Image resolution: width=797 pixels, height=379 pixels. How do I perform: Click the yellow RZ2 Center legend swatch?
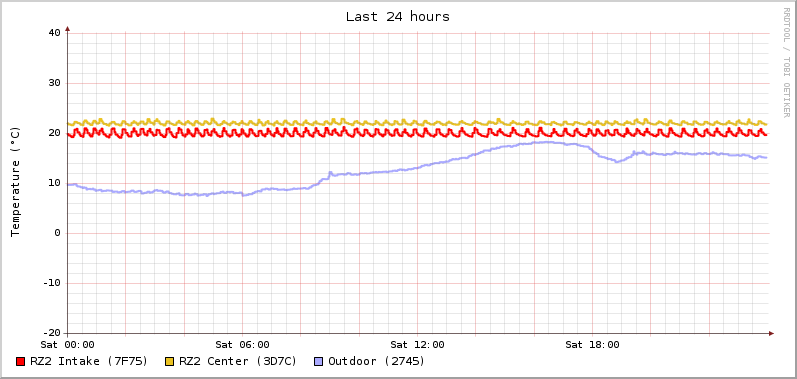point(170,362)
